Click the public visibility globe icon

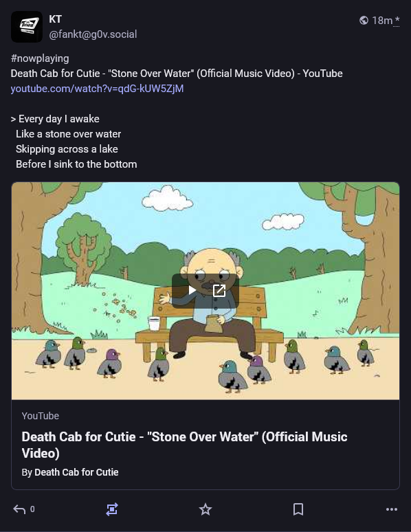point(364,21)
